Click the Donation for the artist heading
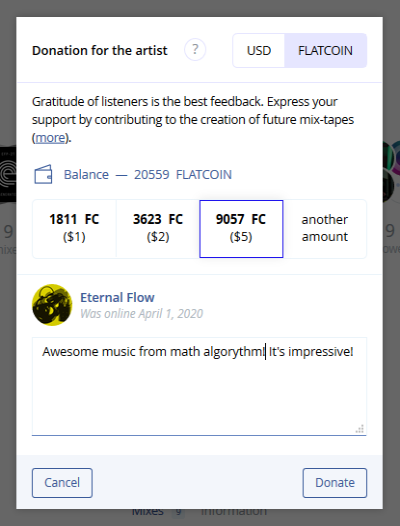This screenshot has height=526, width=400. [x=100, y=50]
